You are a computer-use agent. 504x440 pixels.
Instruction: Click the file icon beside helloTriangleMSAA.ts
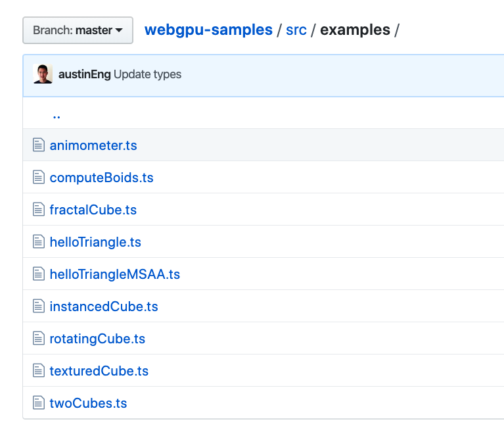coord(38,274)
